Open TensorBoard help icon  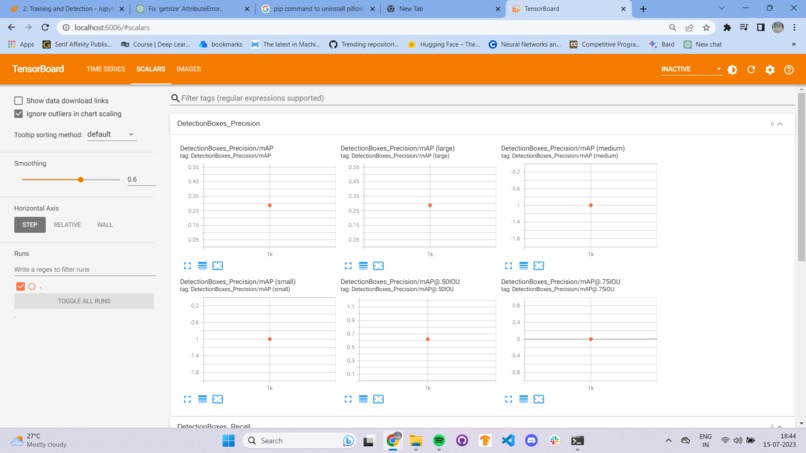tap(789, 69)
